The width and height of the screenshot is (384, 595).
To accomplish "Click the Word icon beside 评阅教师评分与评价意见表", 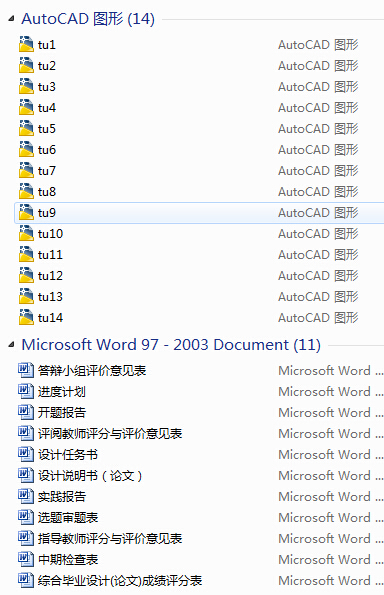I will (26, 433).
